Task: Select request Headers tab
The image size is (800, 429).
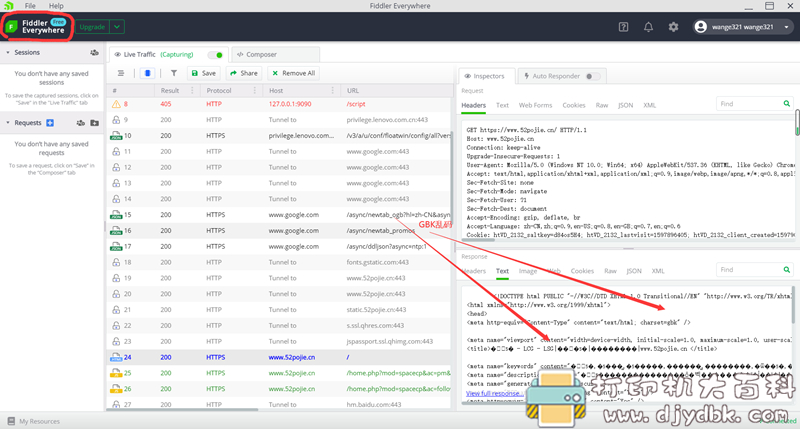Action: 473,105
